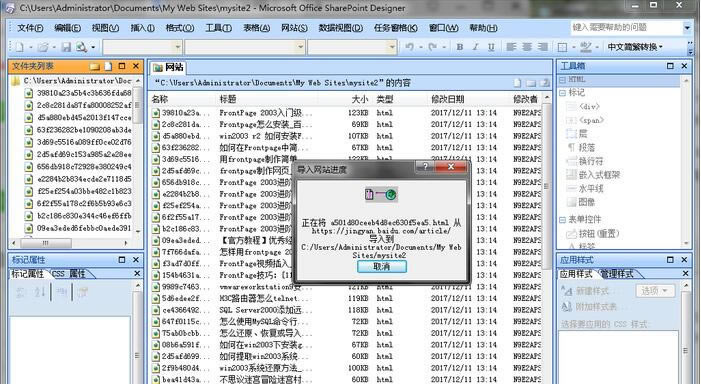Image resolution: width=701 pixels, height=384 pixels.
Task: Click the Borders toolbar icon
Action: point(562,47)
